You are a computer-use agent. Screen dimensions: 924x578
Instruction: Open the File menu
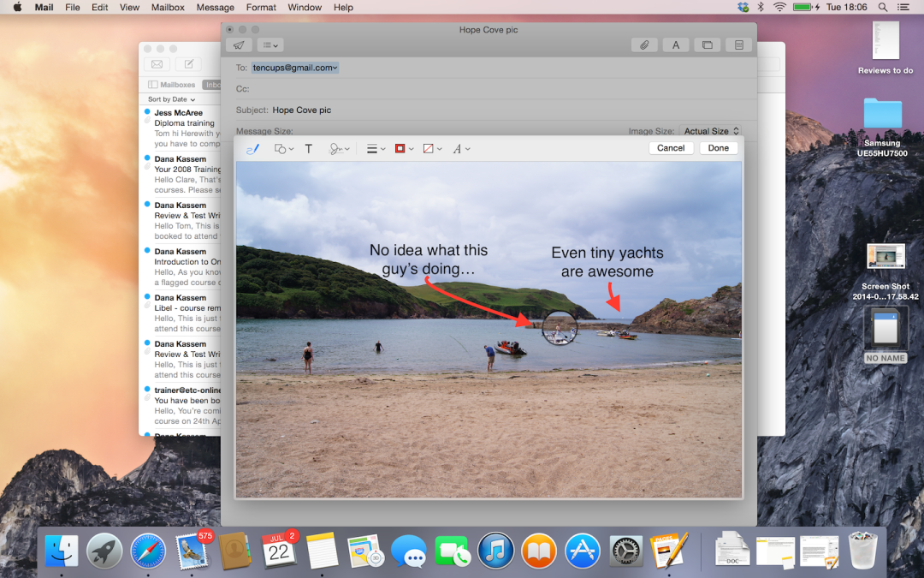pos(73,7)
